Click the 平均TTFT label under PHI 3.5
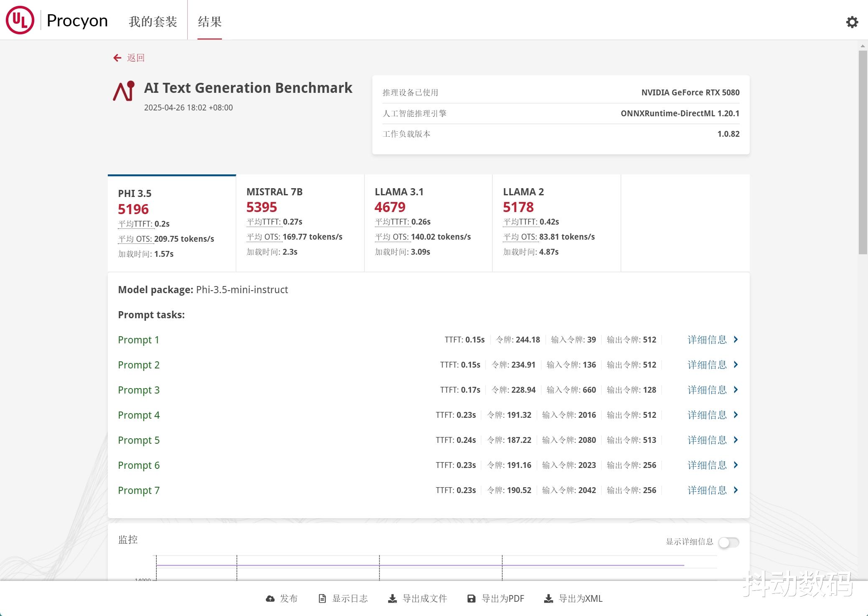 135,224
